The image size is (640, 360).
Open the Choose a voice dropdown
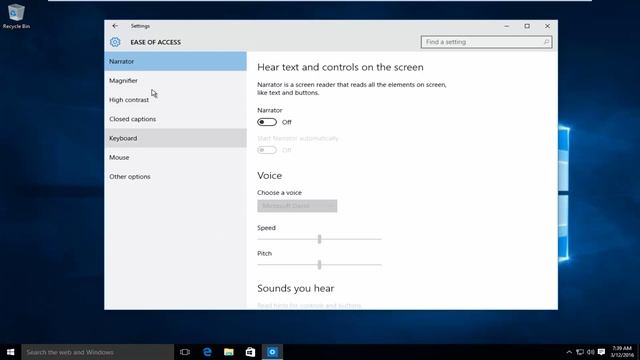tap(297, 206)
